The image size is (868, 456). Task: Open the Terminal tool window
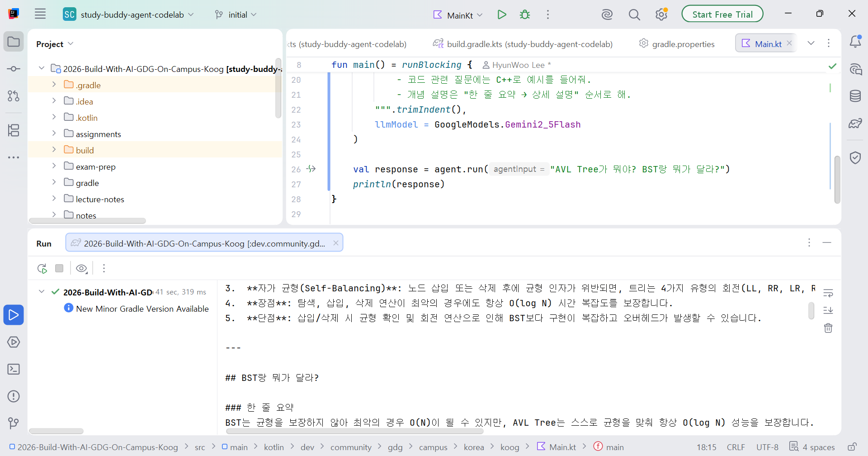pos(14,369)
